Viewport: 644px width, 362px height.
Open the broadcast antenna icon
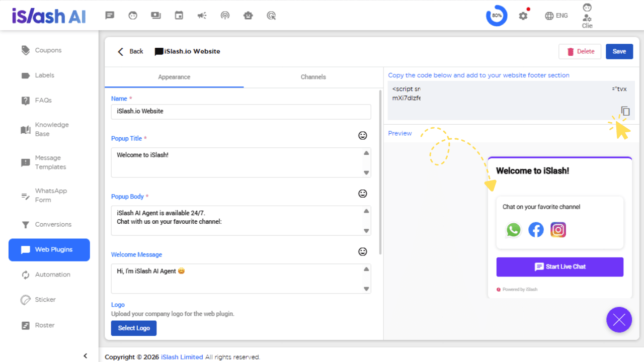(x=225, y=16)
